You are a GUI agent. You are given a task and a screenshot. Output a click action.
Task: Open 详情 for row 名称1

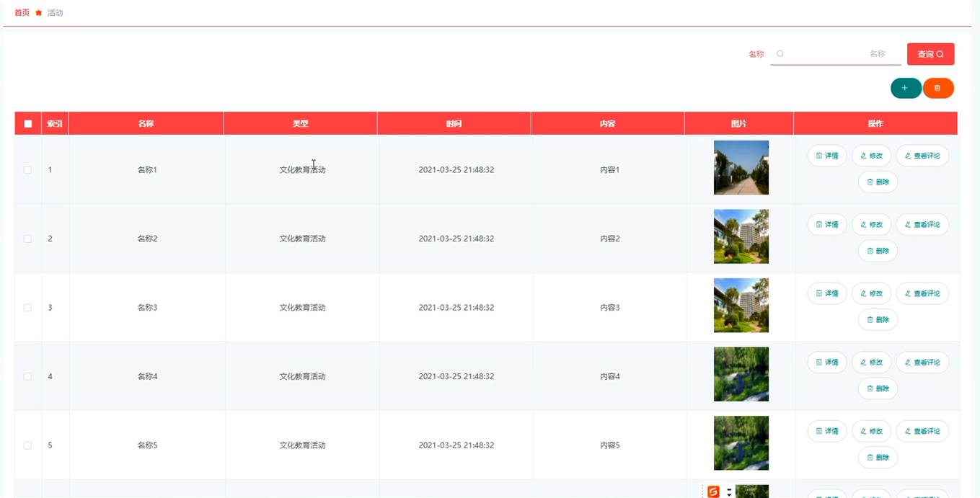tap(827, 156)
